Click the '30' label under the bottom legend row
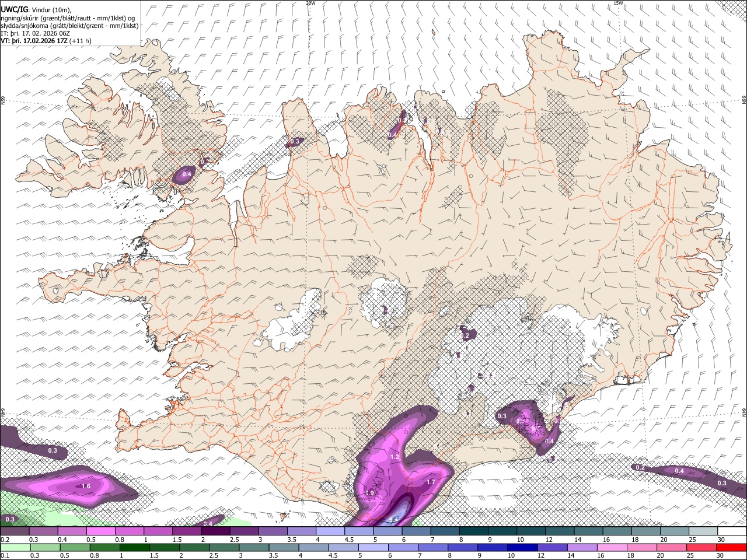 [721, 555]
